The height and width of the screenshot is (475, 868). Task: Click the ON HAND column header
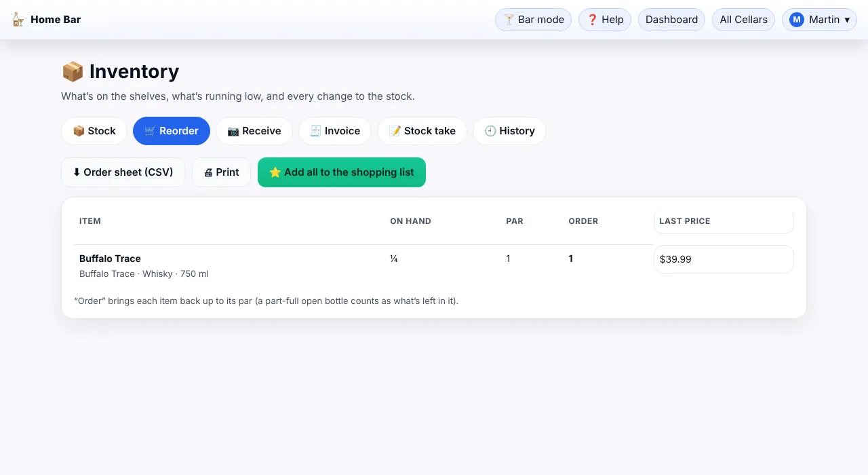(410, 221)
